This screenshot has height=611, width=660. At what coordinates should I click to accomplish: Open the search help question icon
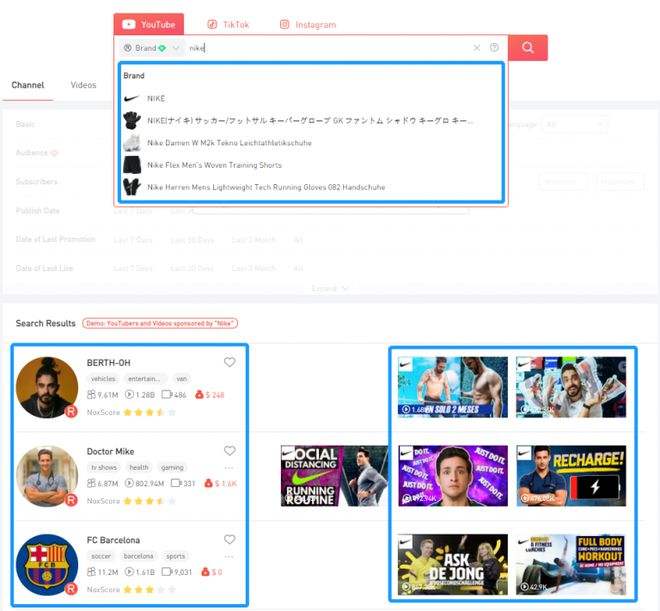[x=494, y=48]
